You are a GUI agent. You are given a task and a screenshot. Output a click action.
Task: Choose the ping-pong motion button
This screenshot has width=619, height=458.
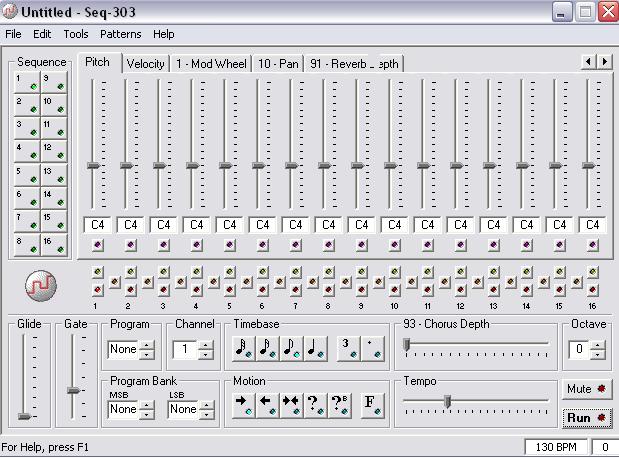(291, 402)
